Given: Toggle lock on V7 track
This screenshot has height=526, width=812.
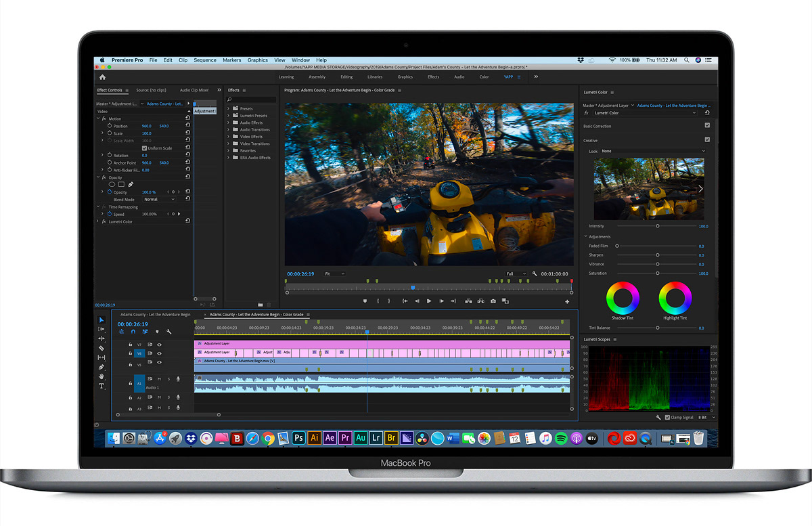Looking at the screenshot, I should click(x=130, y=345).
